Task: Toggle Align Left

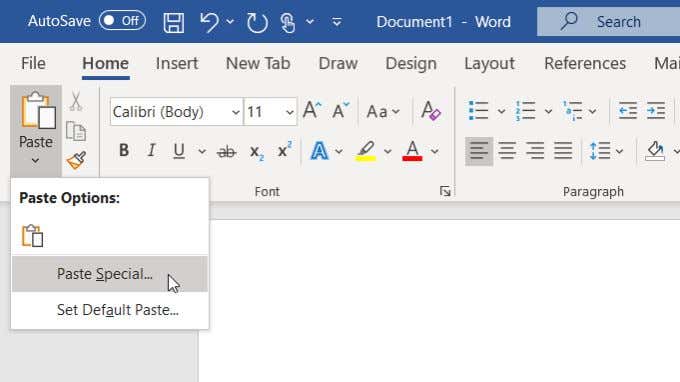Action: pyautogui.click(x=479, y=151)
